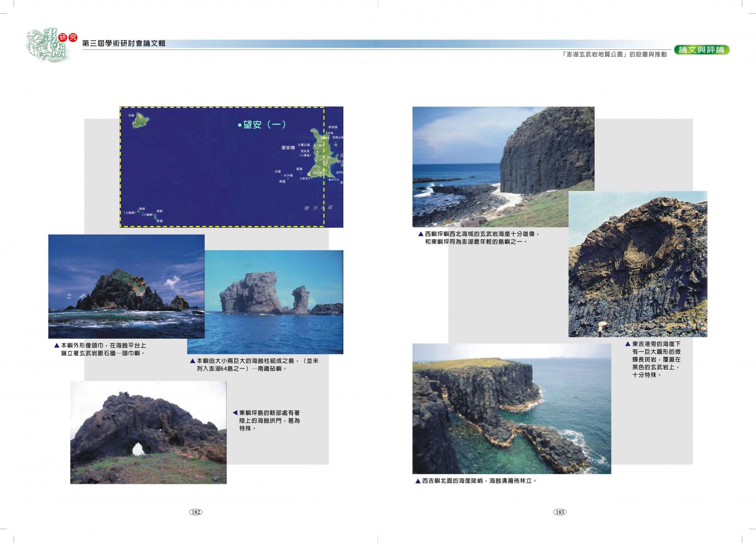Click the 第三屆學術研討會論文輯 header title
The width and height of the screenshot is (756, 543).
(x=124, y=43)
